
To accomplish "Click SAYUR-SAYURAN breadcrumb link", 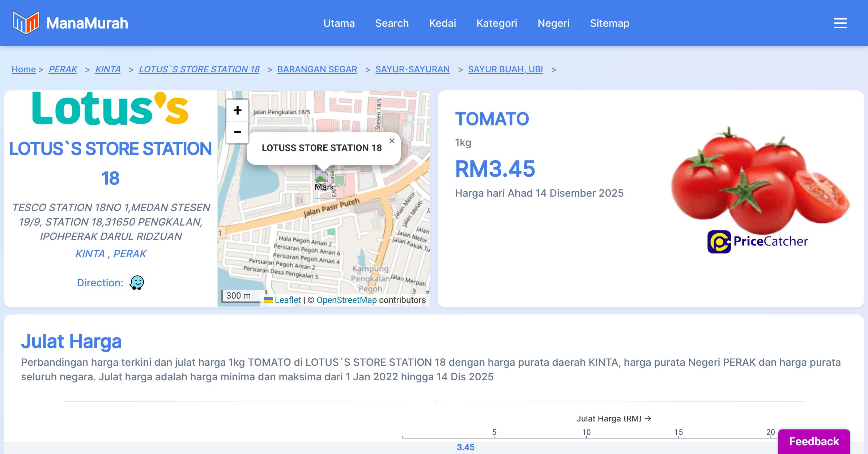I will (412, 69).
